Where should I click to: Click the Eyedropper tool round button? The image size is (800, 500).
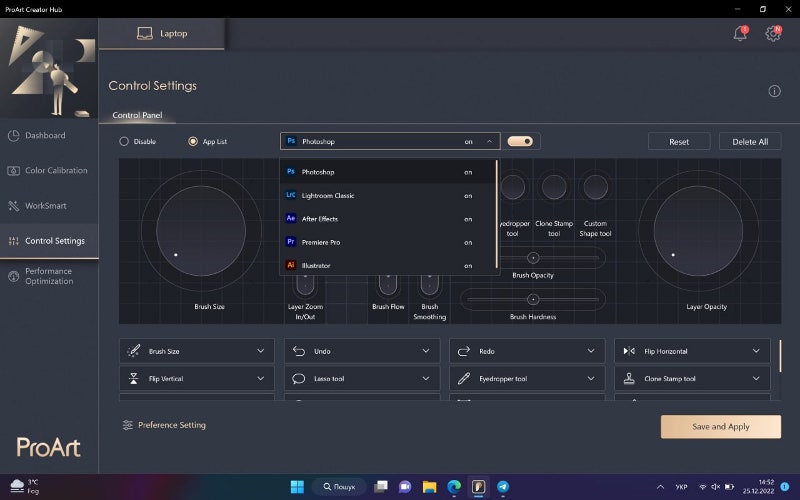point(512,187)
